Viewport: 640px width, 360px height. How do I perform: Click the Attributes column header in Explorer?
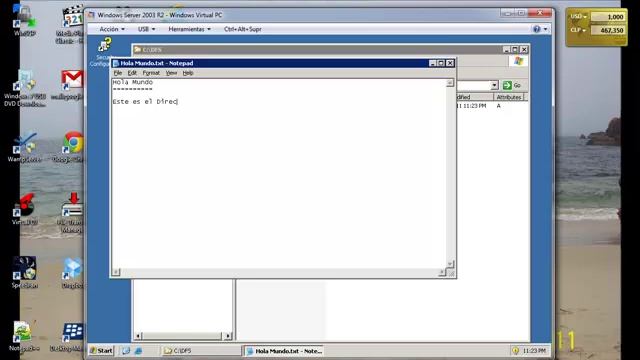tap(509, 97)
